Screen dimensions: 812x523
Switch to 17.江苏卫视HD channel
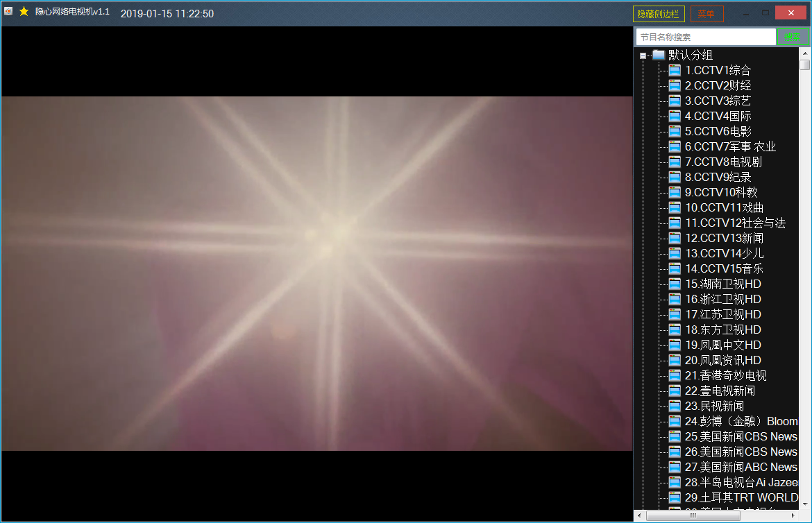(x=722, y=314)
